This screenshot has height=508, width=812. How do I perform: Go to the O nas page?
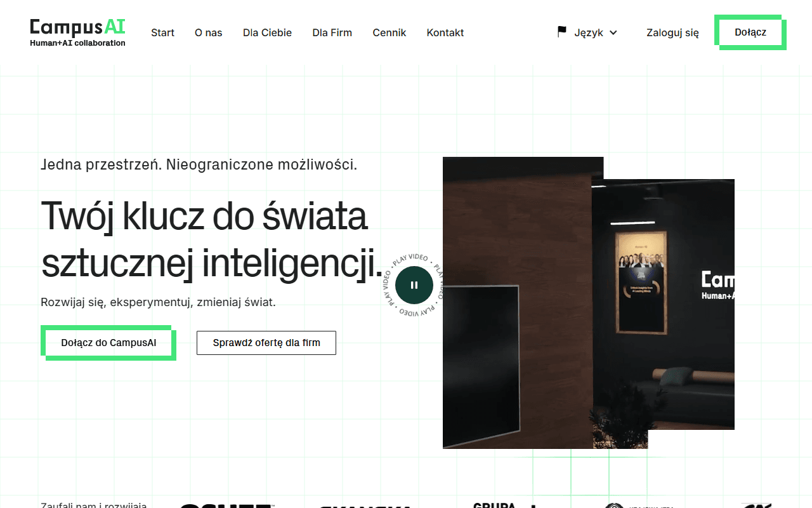click(x=209, y=32)
